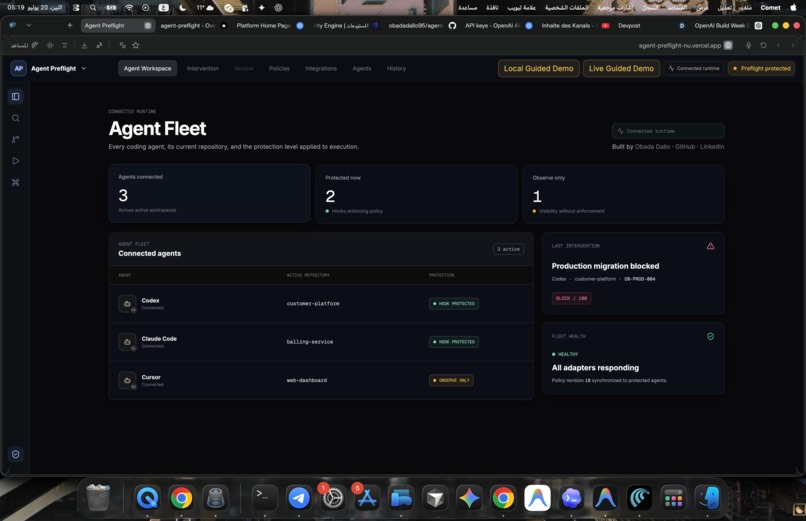806x521 pixels.
Task: Open Spotlight search in menu bar
Action: 93,8
